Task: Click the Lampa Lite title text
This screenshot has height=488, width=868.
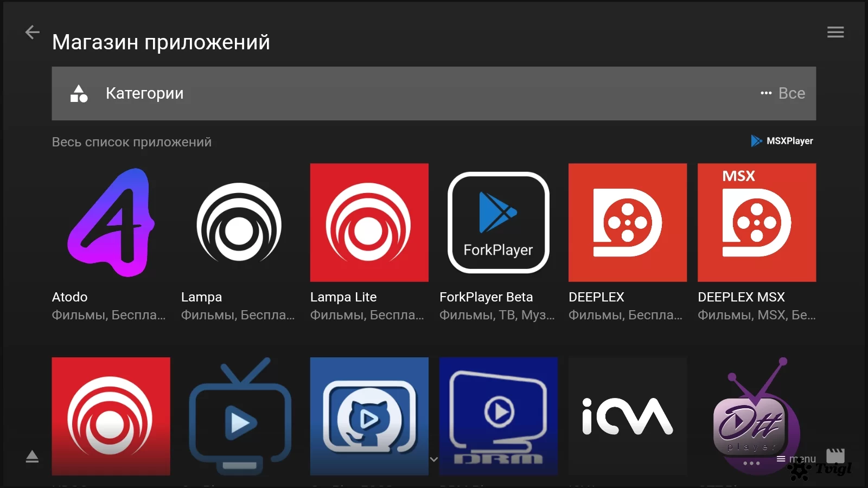Action: tap(343, 297)
